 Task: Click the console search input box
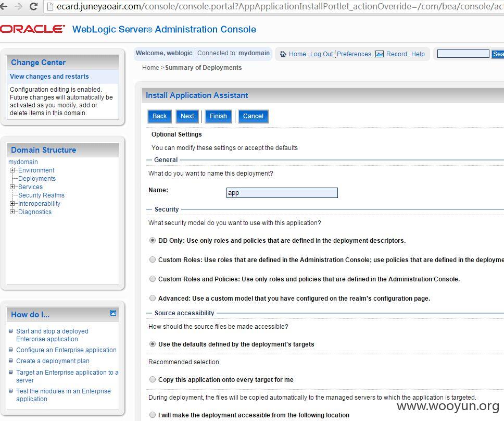463,54
